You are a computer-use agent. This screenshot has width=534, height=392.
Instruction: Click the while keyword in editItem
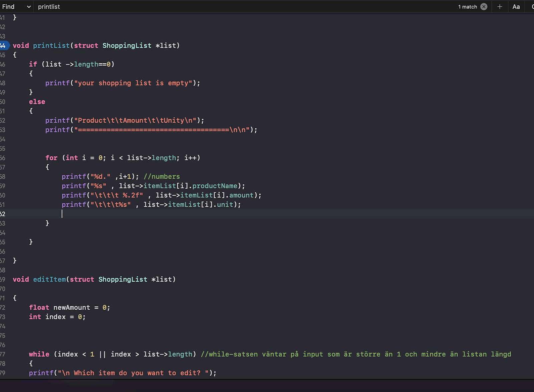(39, 354)
